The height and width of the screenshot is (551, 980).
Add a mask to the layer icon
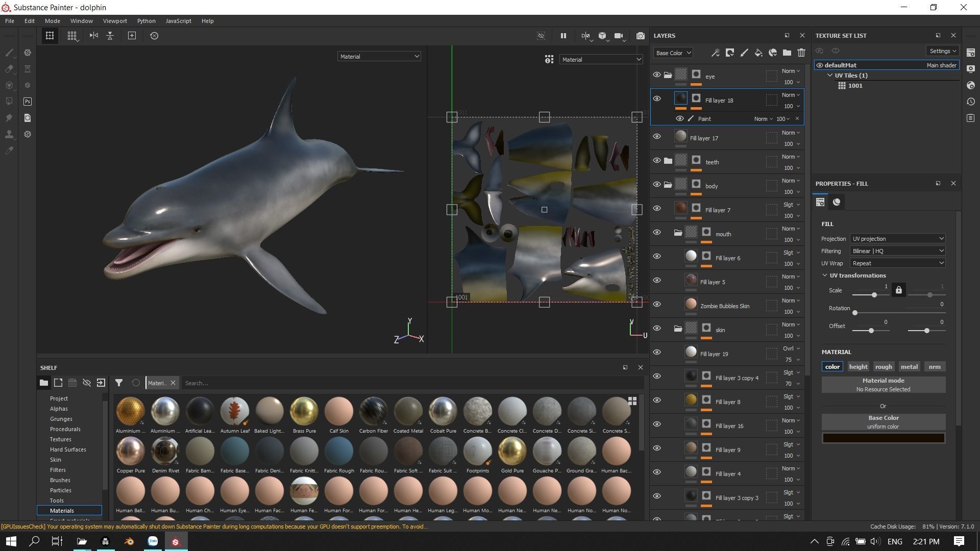[x=730, y=53]
